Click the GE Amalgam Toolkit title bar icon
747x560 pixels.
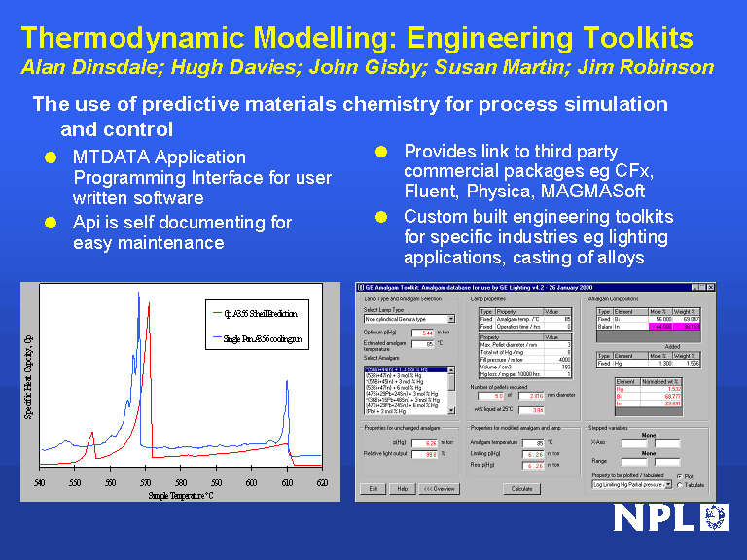point(360,288)
